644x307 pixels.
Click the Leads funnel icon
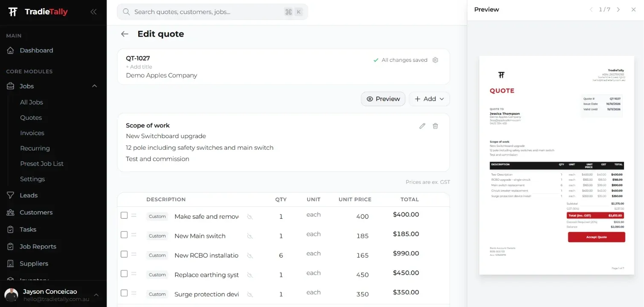(11, 195)
